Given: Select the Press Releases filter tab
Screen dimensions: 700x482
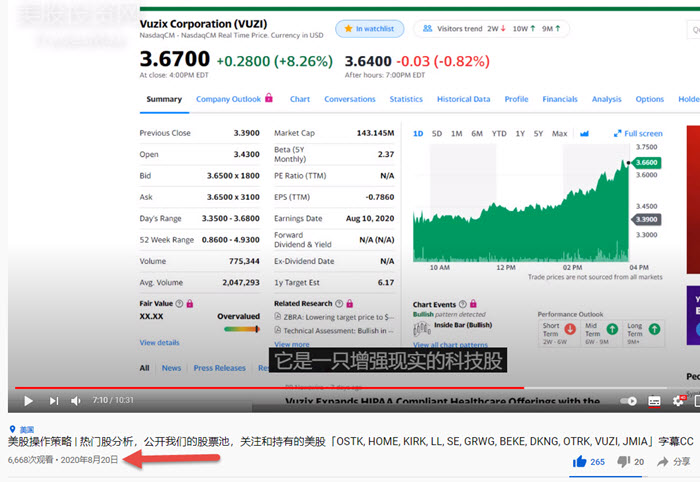Looking at the screenshot, I should tap(220, 368).
